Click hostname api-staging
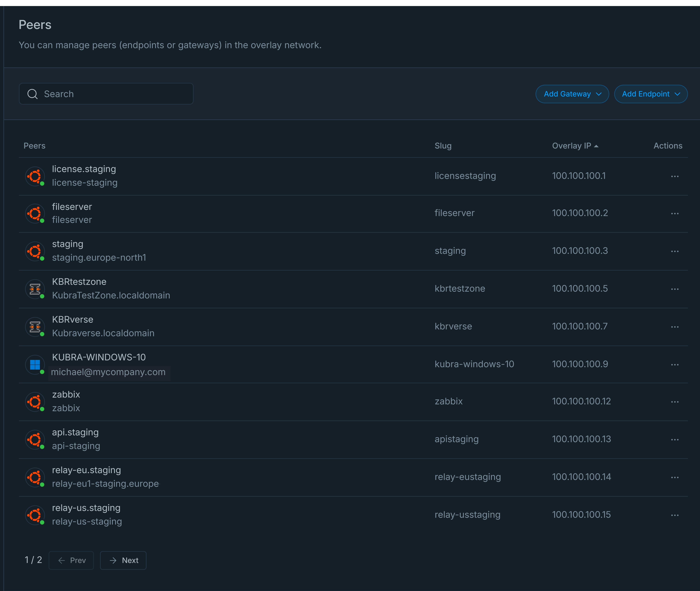The height and width of the screenshot is (591, 700). [76, 446]
